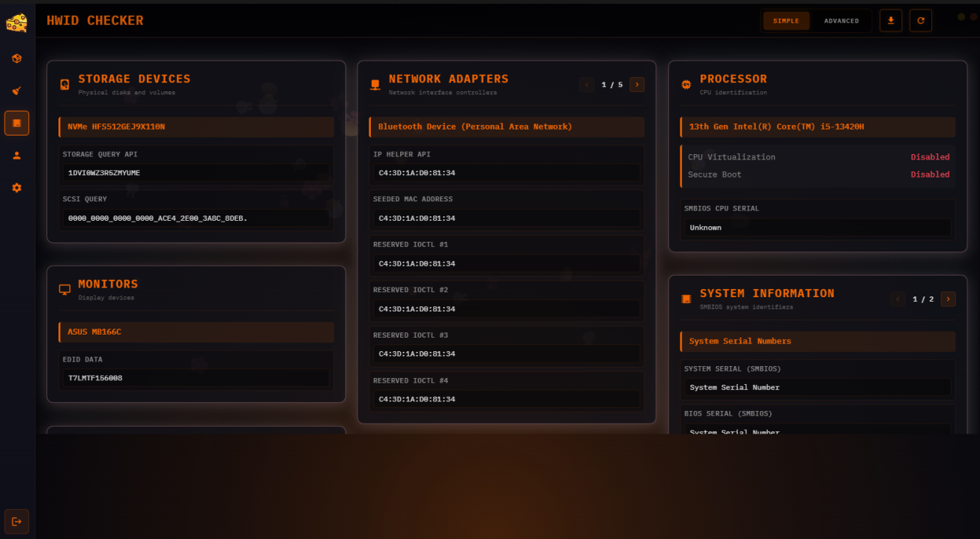Click the refresh icon button

tap(921, 21)
